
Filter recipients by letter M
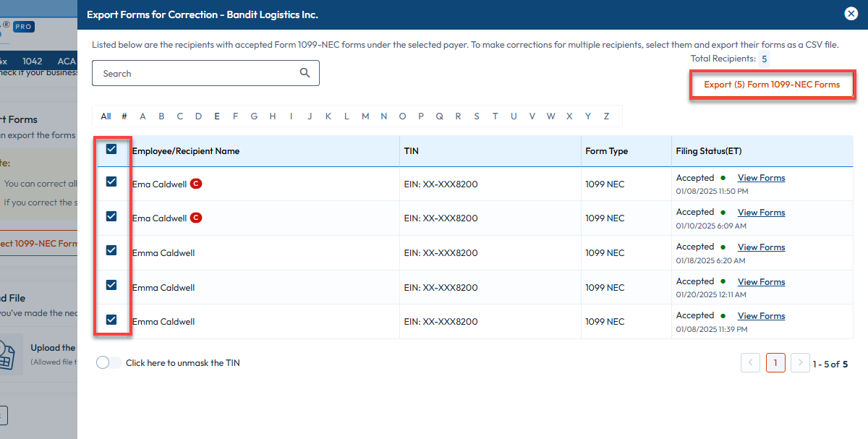[365, 116]
